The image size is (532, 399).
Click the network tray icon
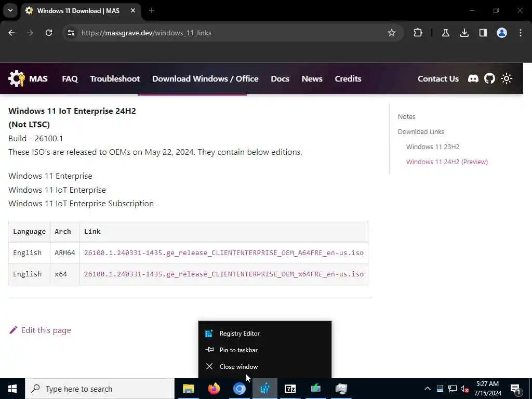point(453,389)
